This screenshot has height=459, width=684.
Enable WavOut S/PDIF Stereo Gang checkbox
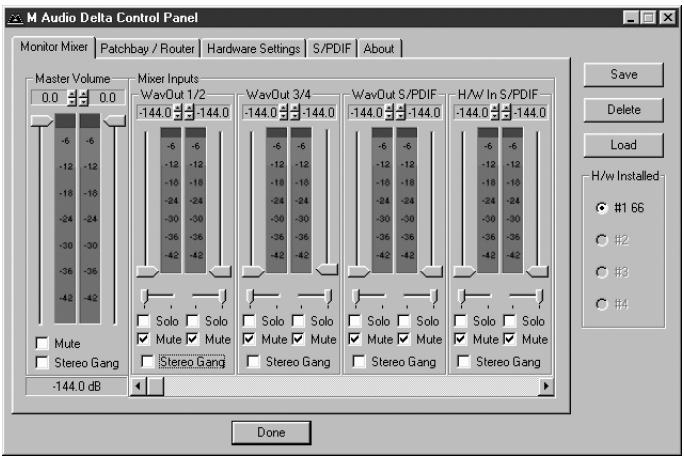[x=359, y=361]
